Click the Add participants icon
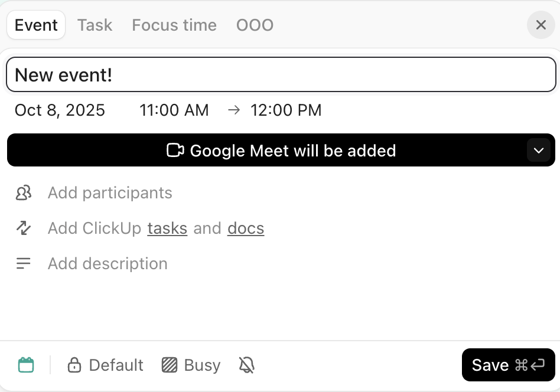Image resolution: width=560 pixels, height=392 pixels. point(24,192)
